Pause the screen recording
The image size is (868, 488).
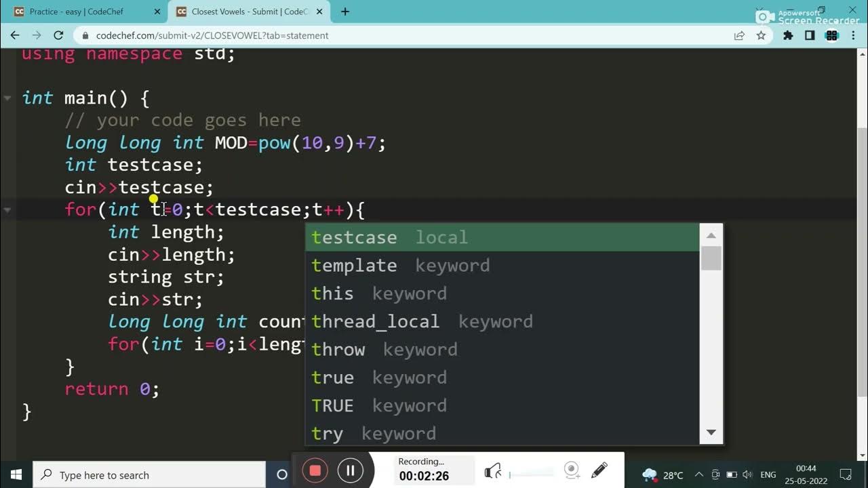[350, 470]
